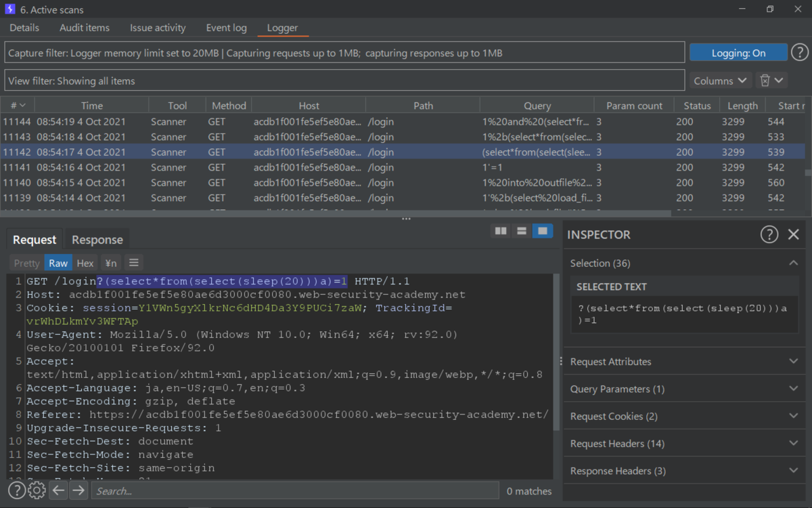Click the Search... input field

(295, 491)
